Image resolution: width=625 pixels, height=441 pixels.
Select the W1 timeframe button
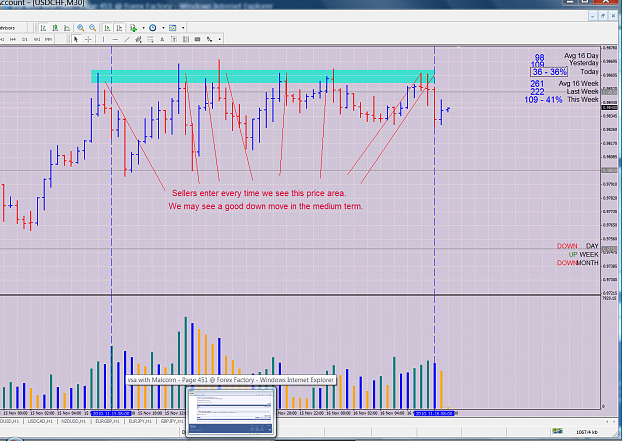tap(37, 39)
